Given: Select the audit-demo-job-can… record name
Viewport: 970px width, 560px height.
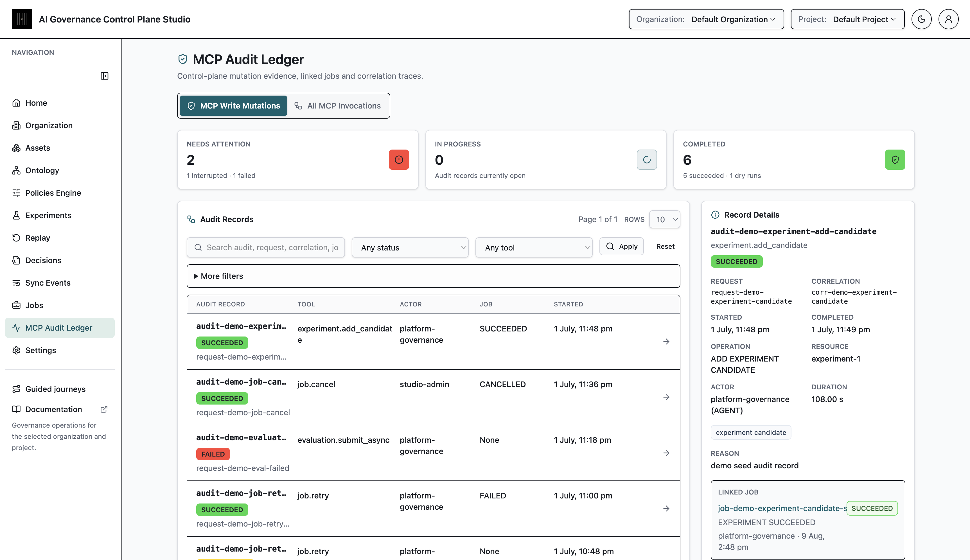Looking at the screenshot, I should tap(241, 382).
